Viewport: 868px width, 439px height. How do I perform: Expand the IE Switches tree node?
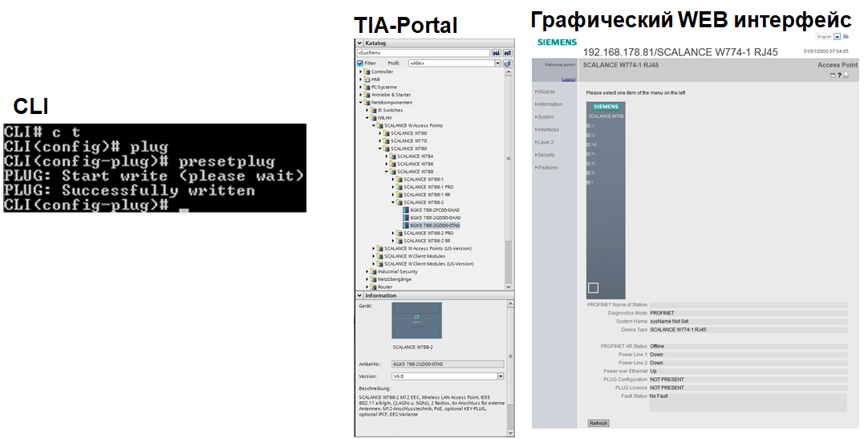point(367,110)
